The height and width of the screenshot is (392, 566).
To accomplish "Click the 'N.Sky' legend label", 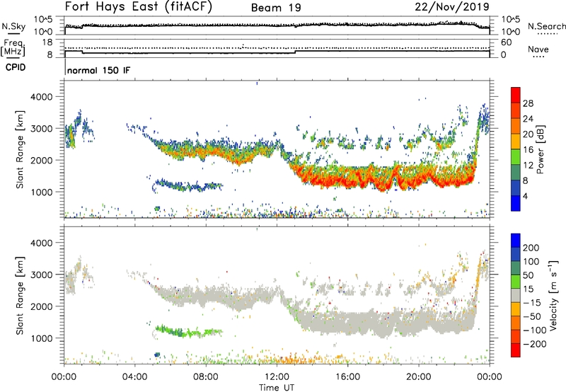I will point(13,27).
